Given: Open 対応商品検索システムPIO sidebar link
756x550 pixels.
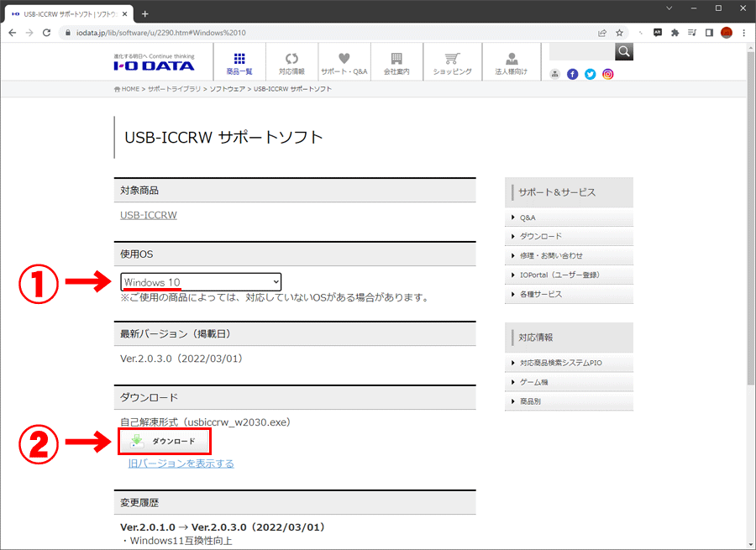Looking at the screenshot, I should (x=569, y=363).
